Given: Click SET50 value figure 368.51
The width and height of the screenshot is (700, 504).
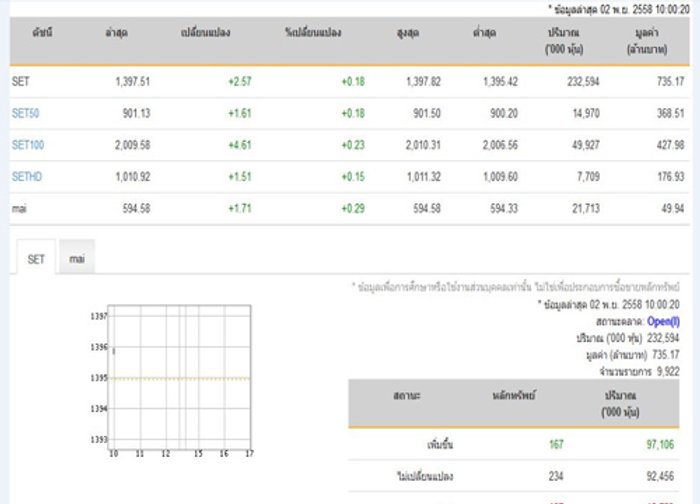Looking at the screenshot, I should pos(671,113).
